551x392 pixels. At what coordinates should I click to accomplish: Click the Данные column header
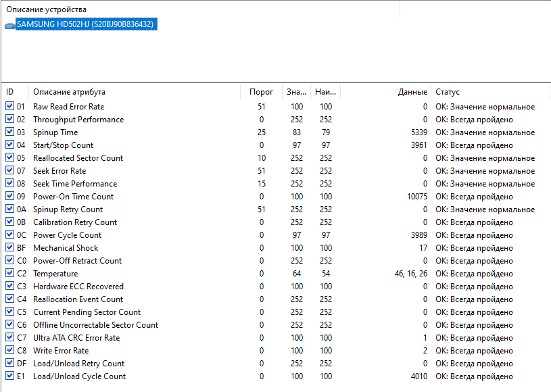point(412,92)
